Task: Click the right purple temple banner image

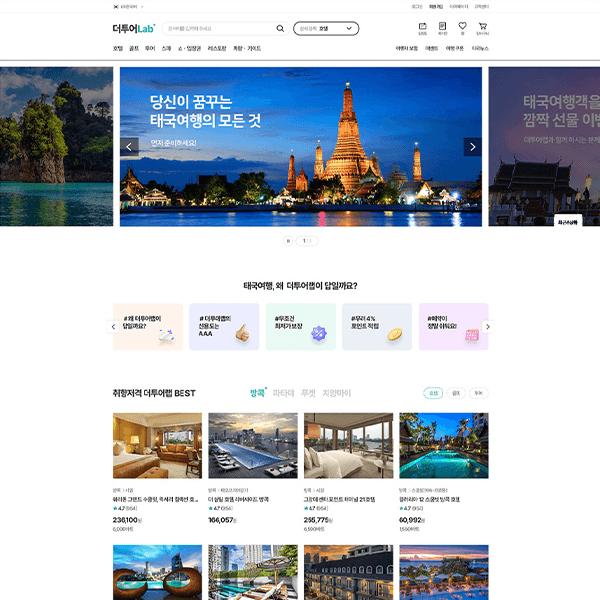Action: [544, 147]
